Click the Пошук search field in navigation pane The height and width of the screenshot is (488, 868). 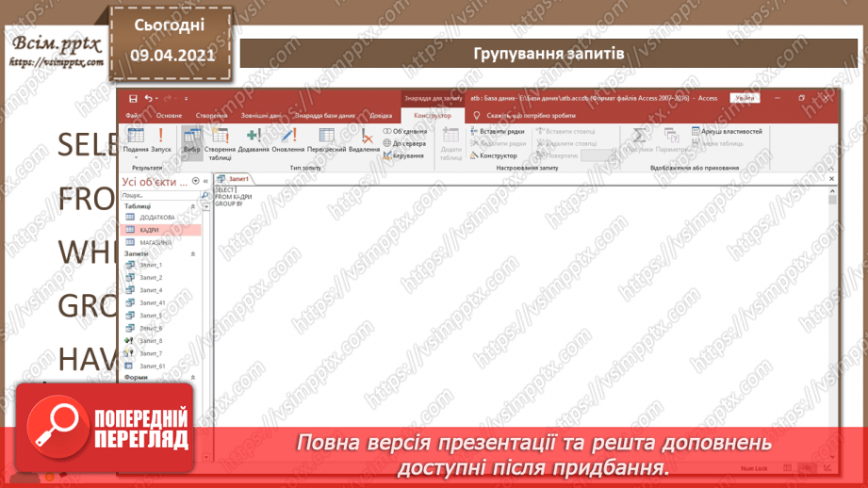coord(160,195)
